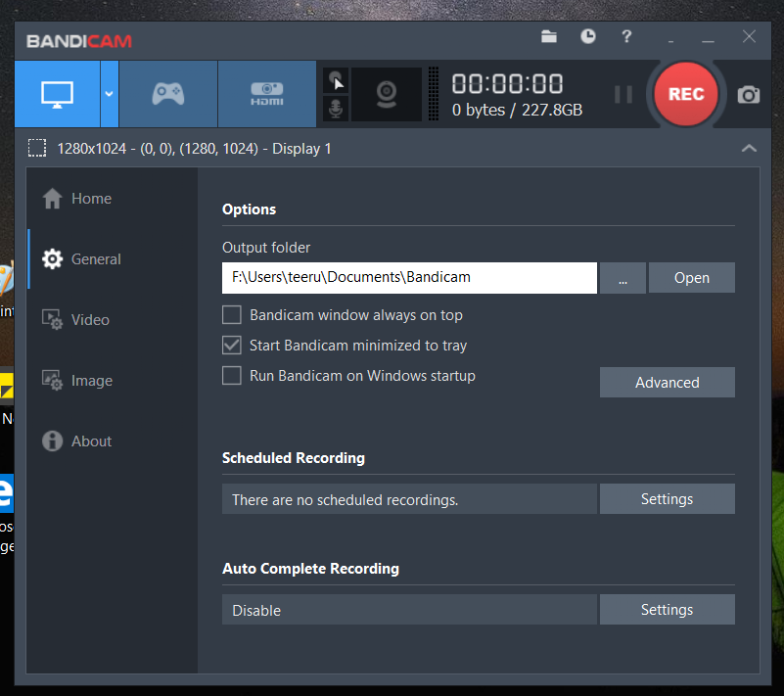
Task: Open Auto Complete Recording Settings button
Action: click(667, 610)
